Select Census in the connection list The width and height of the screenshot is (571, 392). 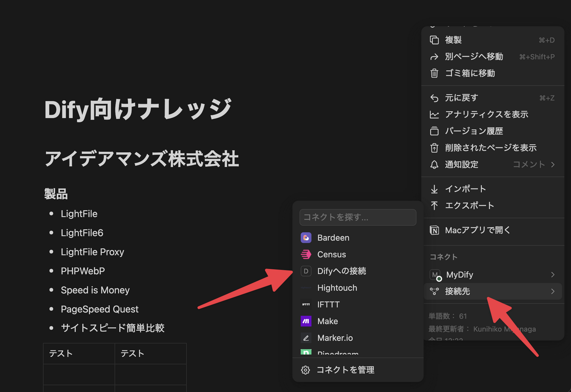click(x=358, y=254)
